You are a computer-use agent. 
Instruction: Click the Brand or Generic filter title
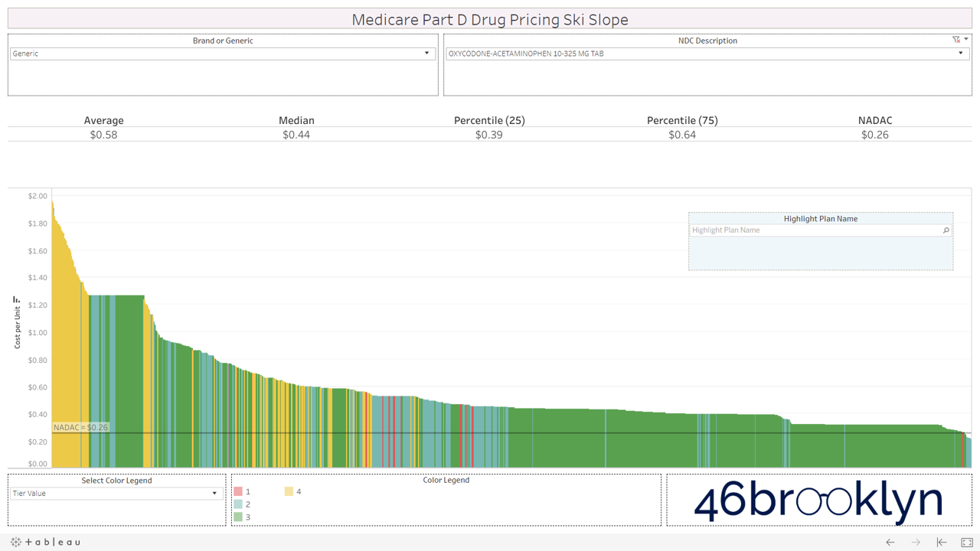coord(223,41)
